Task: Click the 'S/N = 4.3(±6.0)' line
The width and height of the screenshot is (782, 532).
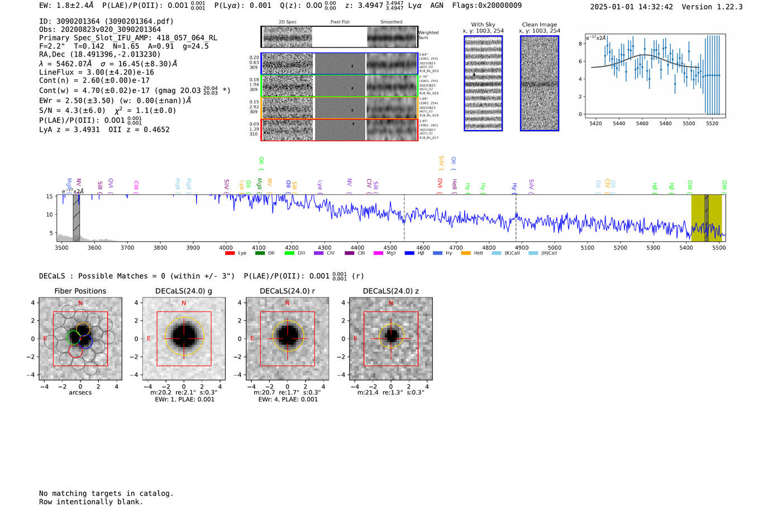Action: pos(72,111)
